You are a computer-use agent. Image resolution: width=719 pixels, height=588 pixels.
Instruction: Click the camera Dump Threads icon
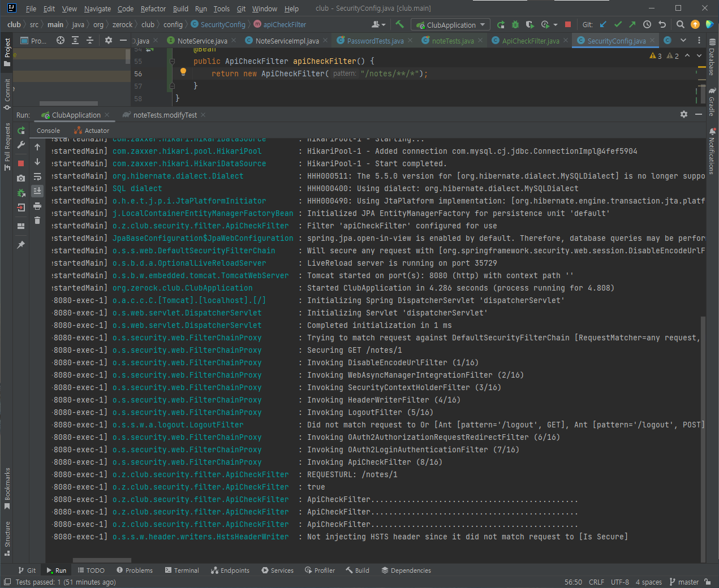click(x=21, y=178)
